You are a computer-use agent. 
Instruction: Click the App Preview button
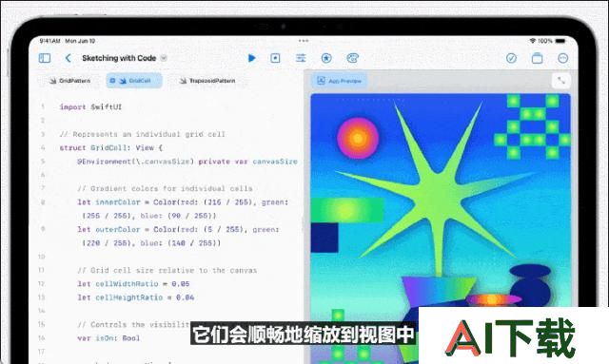pyautogui.click(x=339, y=81)
